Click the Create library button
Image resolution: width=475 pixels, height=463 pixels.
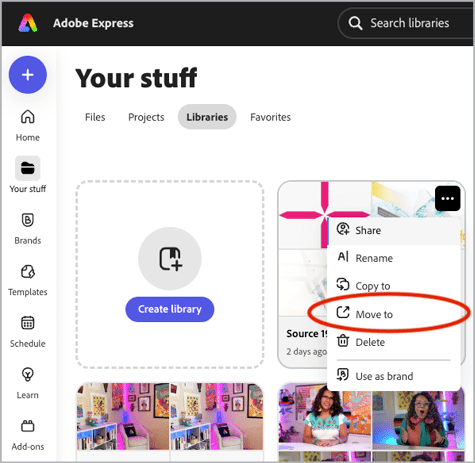coord(170,309)
